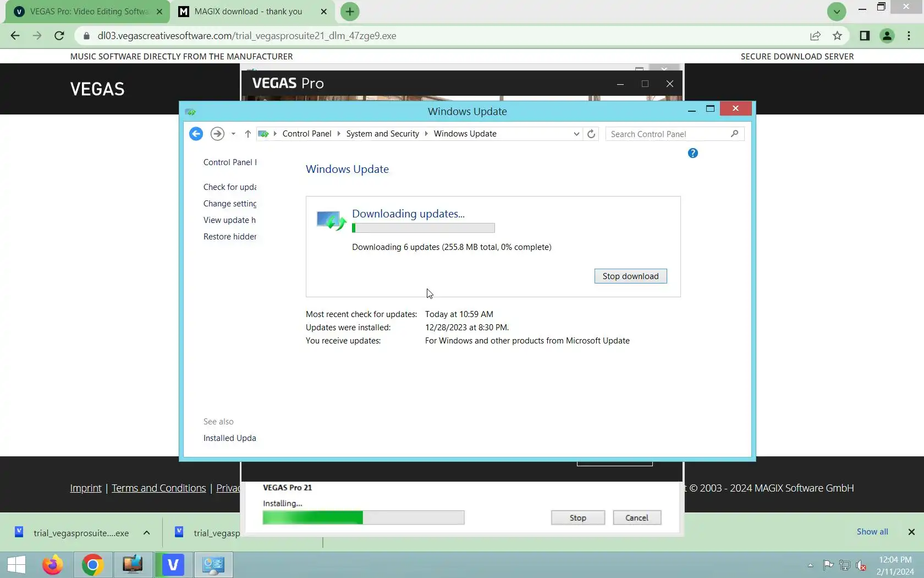Image resolution: width=924 pixels, height=578 pixels.
Task: Focus the Search Control Panel field
Action: pos(675,134)
